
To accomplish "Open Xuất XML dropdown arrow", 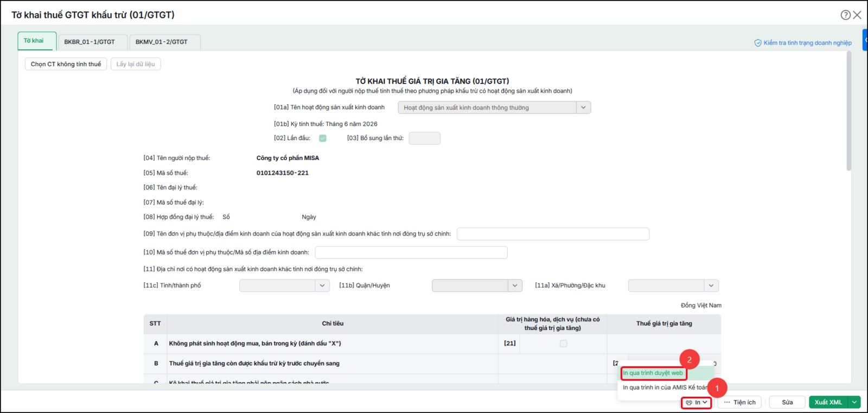I will click(x=854, y=402).
